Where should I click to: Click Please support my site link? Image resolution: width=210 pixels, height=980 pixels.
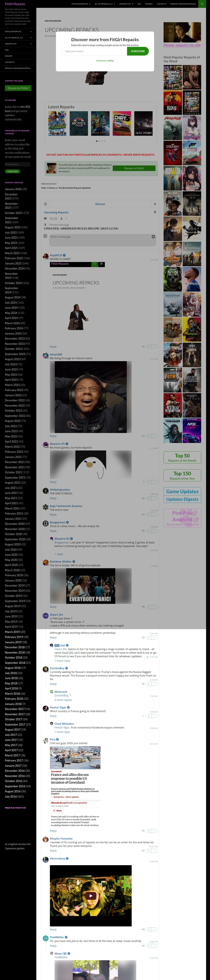(182, 45)
